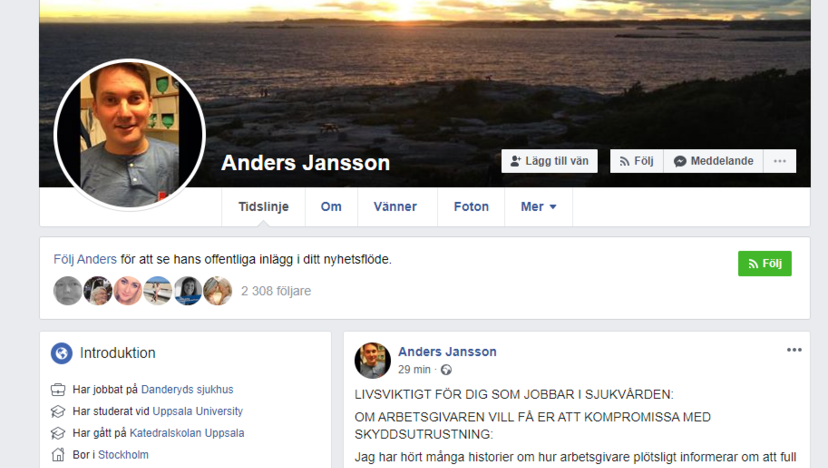The image size is (828, 468).
Task: Click the first follower avatar thumbnail
Action: coord(68,291)
